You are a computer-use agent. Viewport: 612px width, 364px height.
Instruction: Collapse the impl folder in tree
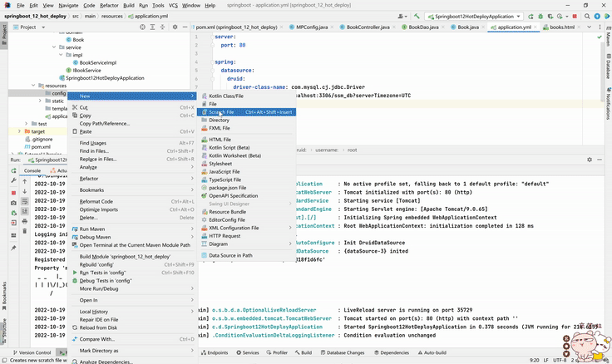pyautogui.click(x=61, y=55)
